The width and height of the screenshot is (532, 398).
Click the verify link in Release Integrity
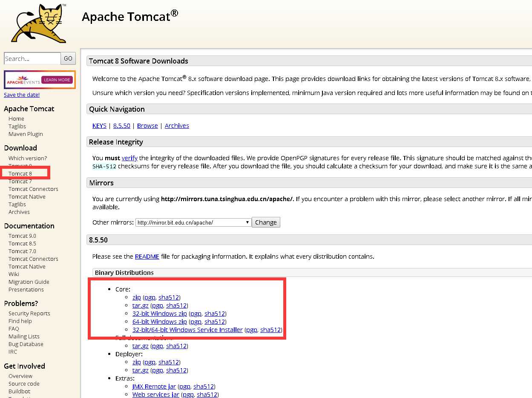pyautogui.click(x=129, y=158)
